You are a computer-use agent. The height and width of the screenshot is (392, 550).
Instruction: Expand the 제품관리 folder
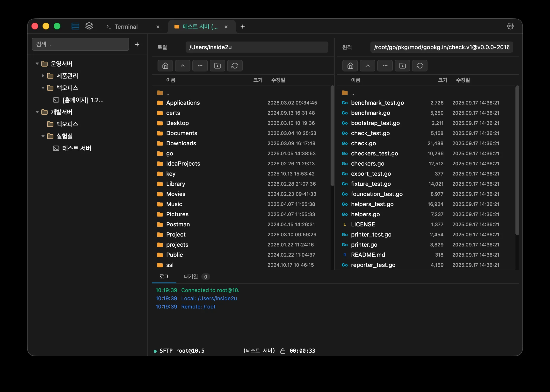click(43, 76)
